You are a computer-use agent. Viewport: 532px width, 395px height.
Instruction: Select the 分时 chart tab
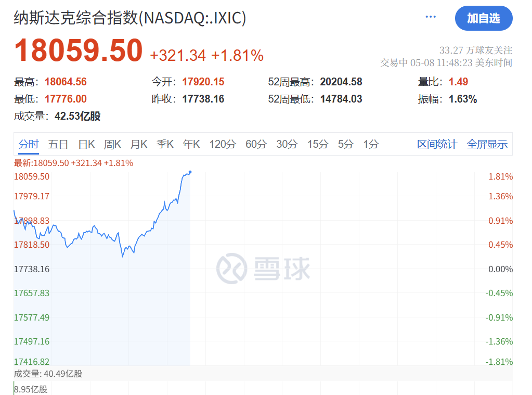[x=29, y=144]
